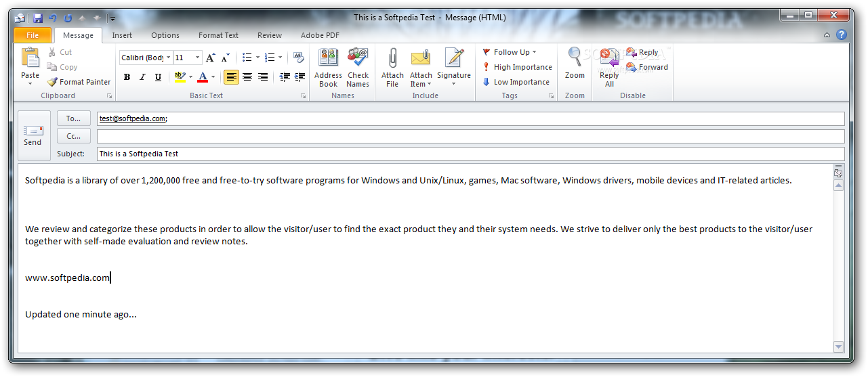The height and width of the screenshot is (377, 868).
Task: Click the message body scrollbar down arrow
Action: (839, 347)
